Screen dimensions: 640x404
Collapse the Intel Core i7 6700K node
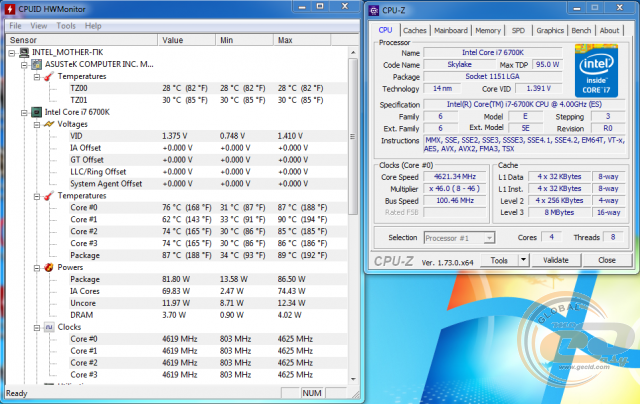coord(24,112)
